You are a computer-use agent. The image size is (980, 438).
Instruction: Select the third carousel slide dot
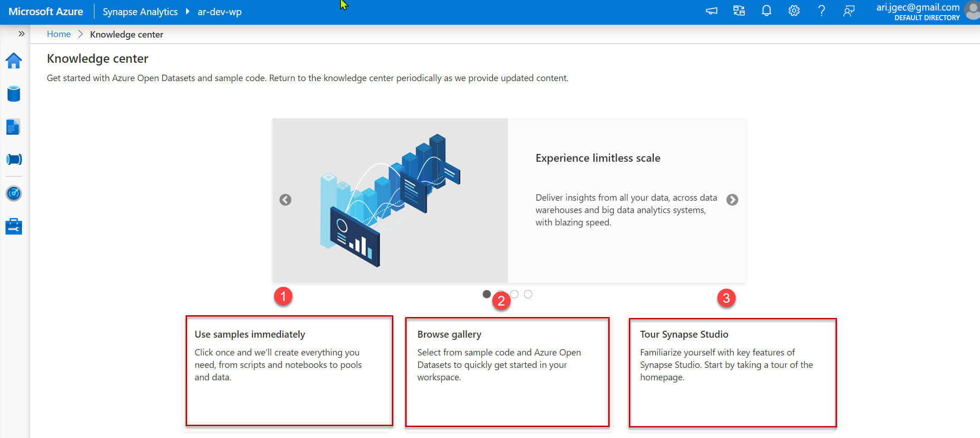515,294
